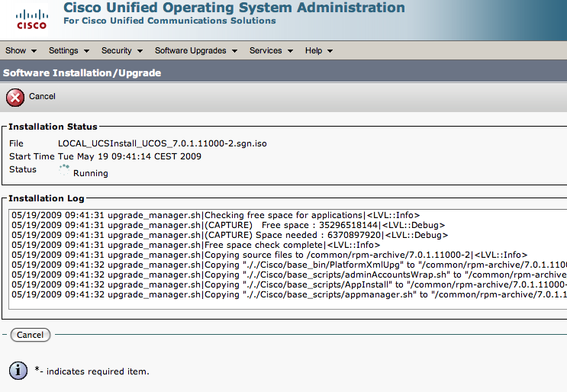Click inside the Installation Log text area
567x392 pixels.
288,259
